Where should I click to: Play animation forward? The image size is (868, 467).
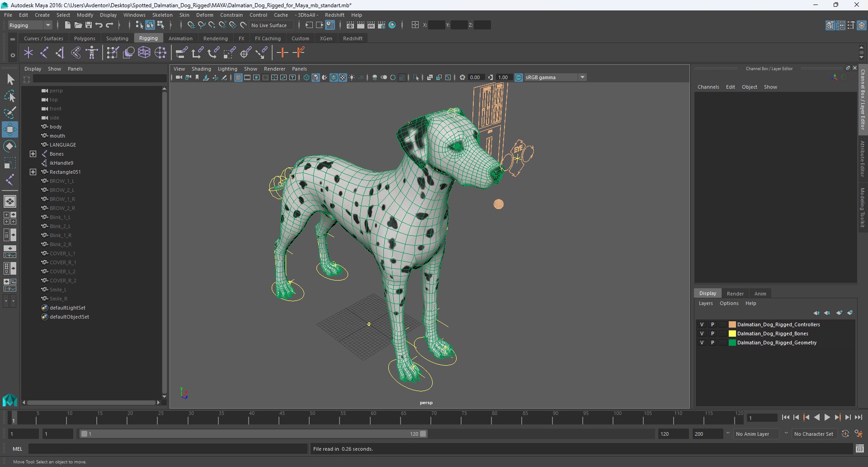827,418
